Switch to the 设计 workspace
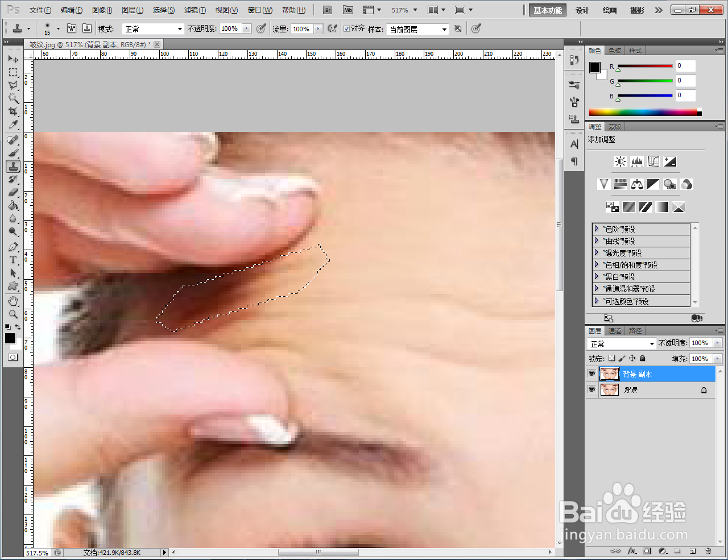Viewport: 728px width, 560px height. pyautogui.click(x=582, y=10)
